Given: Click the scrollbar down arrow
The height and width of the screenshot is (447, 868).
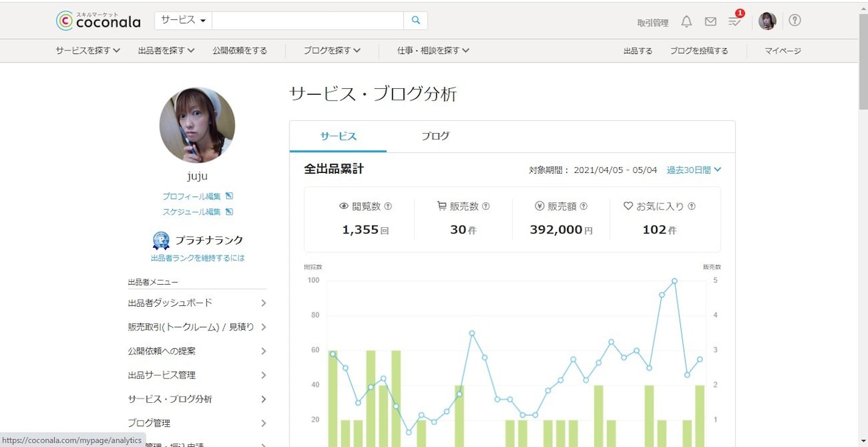Looking at the screenshot, I should [x=863, y=441].
